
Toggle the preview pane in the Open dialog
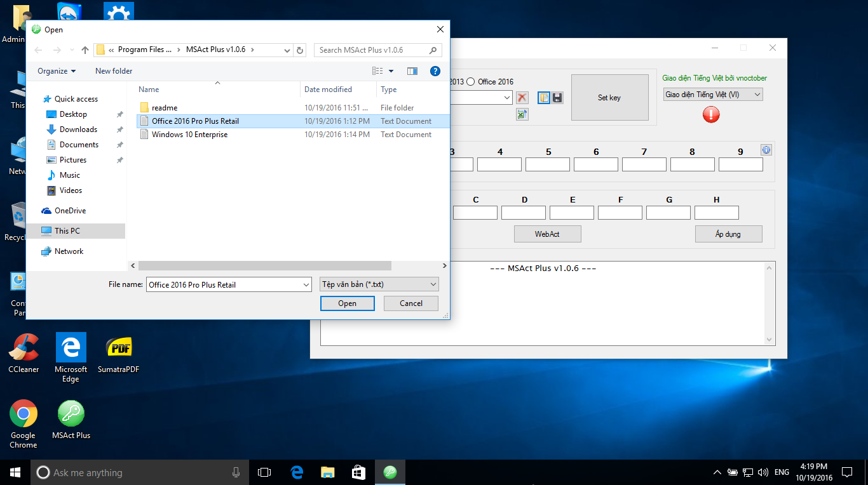click(412, 71)
